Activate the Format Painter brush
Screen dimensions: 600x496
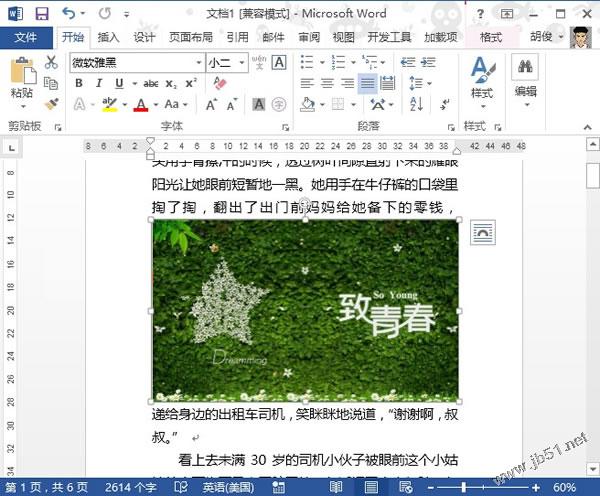point(51,104)
